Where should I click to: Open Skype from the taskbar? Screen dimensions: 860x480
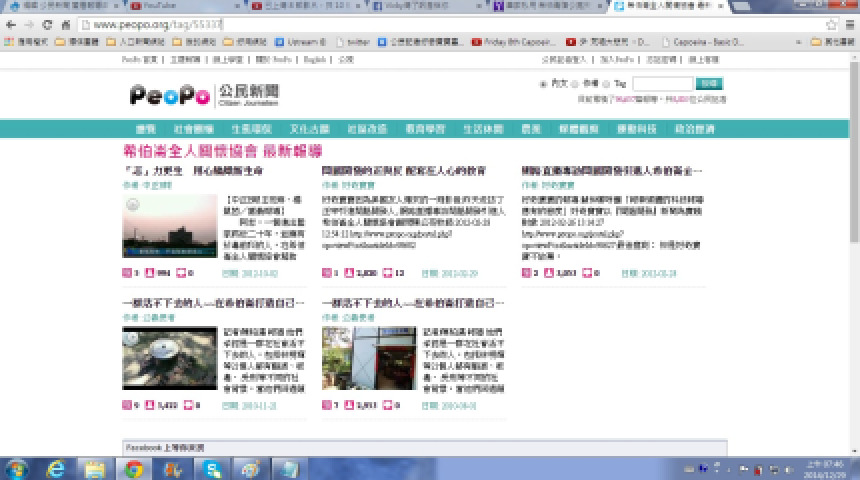pyautogui.click(x=212, y=468)
